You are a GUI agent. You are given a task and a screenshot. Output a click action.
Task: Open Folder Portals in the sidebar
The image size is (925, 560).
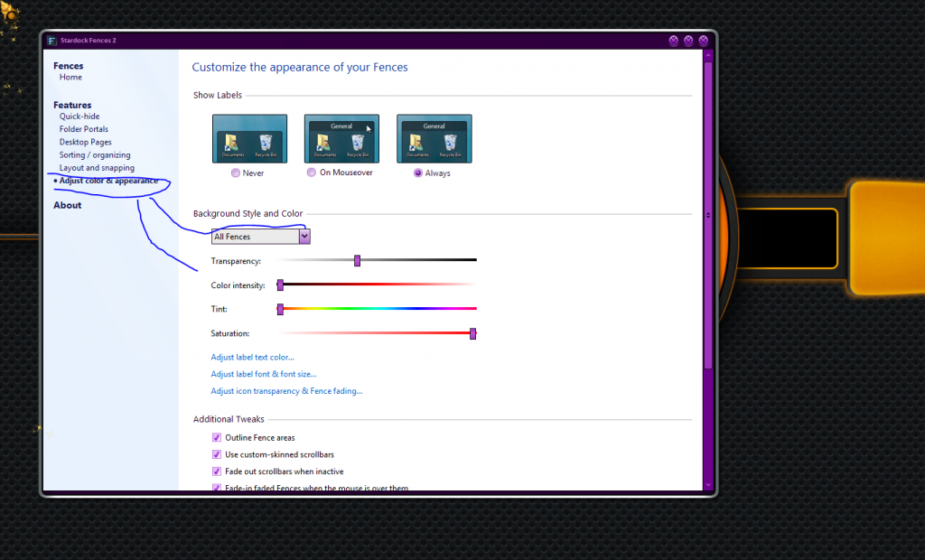point(84,129)
